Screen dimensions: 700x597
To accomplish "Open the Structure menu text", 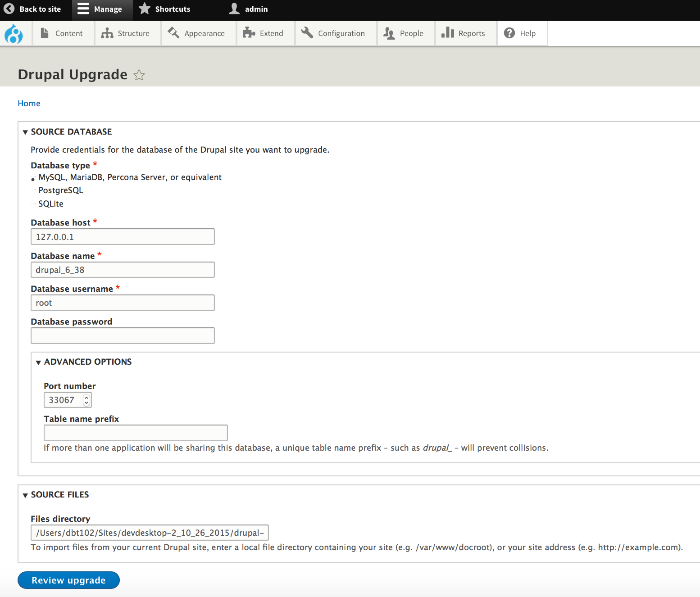I will 133,33.
